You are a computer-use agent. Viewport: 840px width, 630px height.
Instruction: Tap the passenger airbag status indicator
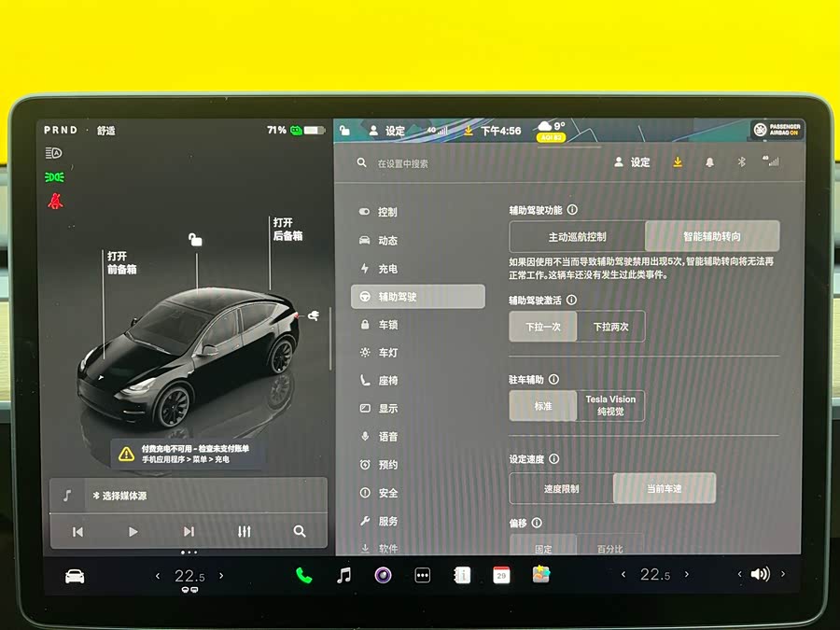click(777, 130)
